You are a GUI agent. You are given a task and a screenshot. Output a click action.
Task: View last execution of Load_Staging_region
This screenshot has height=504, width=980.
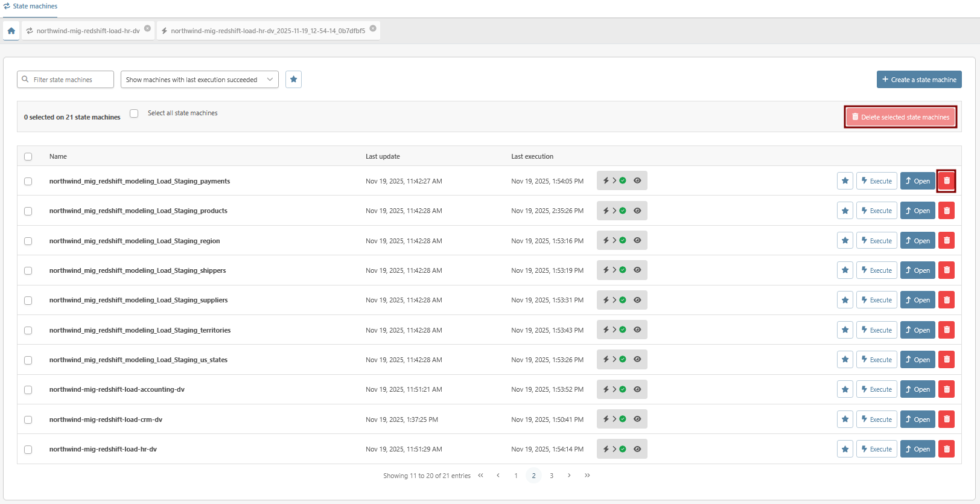coord(637,241)
